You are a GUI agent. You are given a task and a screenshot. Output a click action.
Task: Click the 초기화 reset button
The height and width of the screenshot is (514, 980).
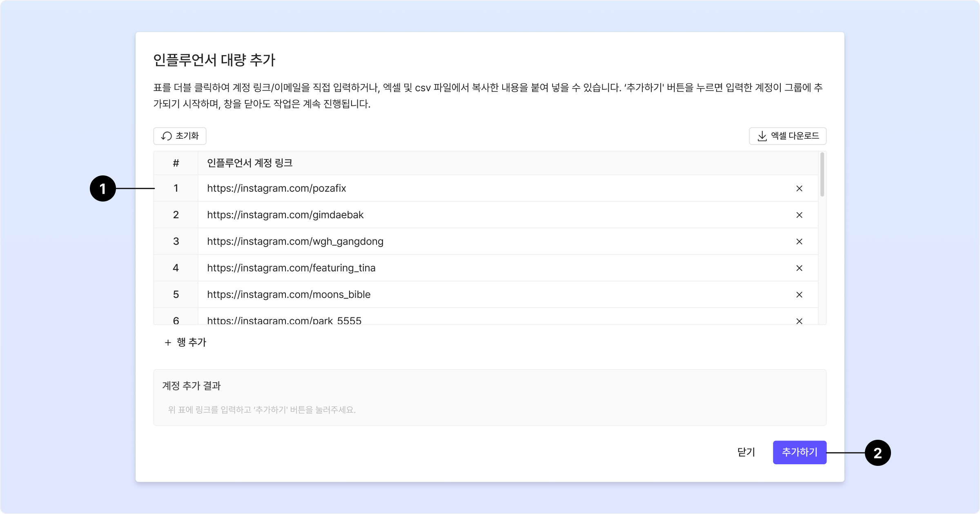coord(180,136)
